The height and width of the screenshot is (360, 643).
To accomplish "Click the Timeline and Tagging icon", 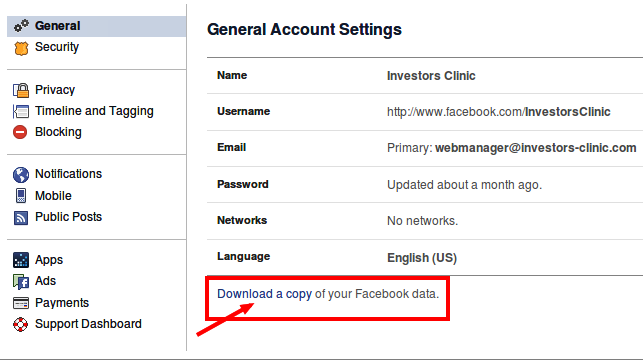I will 21,111.
